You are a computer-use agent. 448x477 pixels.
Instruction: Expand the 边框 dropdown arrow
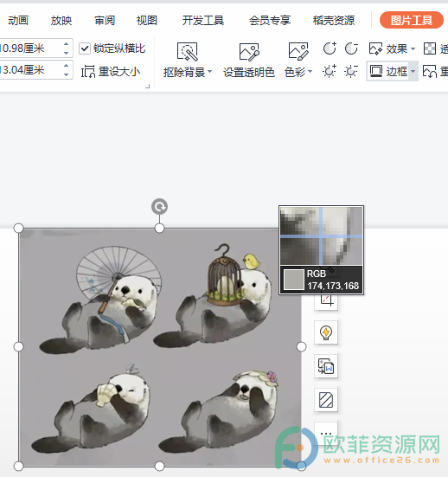[413, 72]
